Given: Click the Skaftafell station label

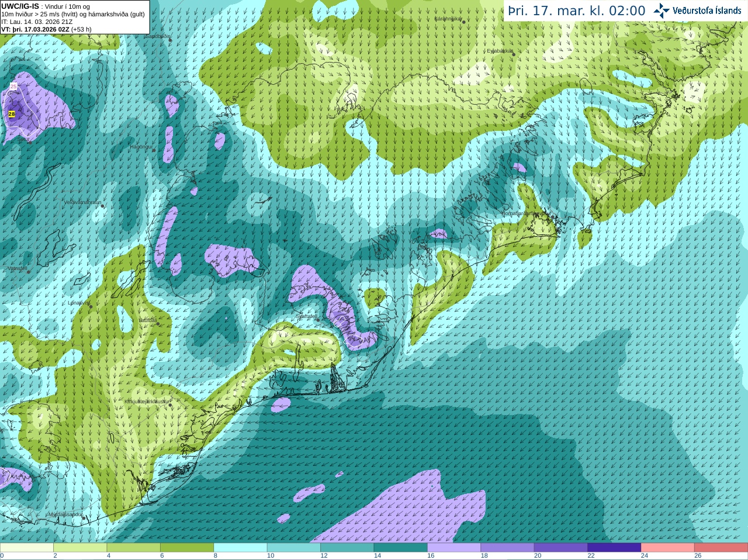Looking at the screenshot, I should pyautogui.click(x=306, y=316).
